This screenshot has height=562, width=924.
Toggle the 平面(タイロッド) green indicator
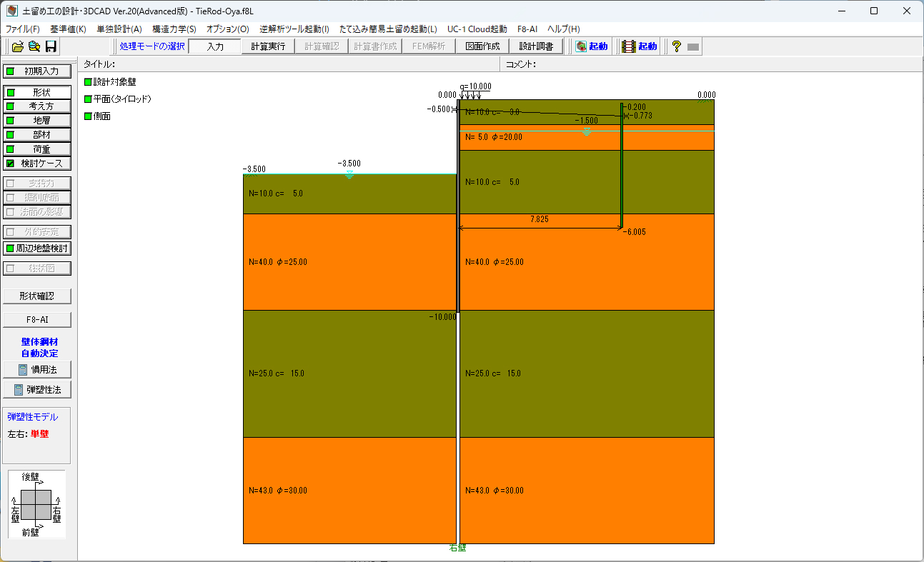89,99
